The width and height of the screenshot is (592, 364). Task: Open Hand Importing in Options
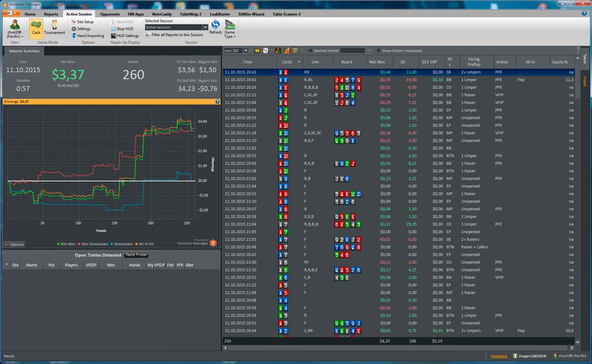click(87, 35)
